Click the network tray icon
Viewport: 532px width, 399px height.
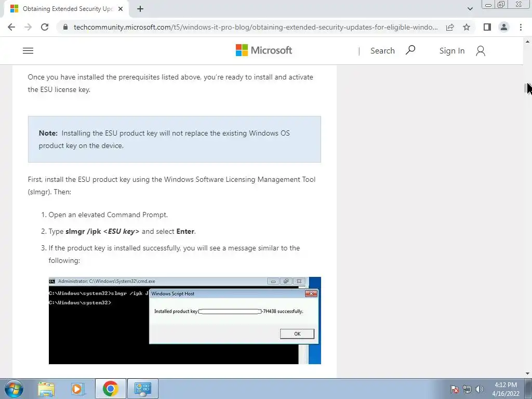pos(467,389)
